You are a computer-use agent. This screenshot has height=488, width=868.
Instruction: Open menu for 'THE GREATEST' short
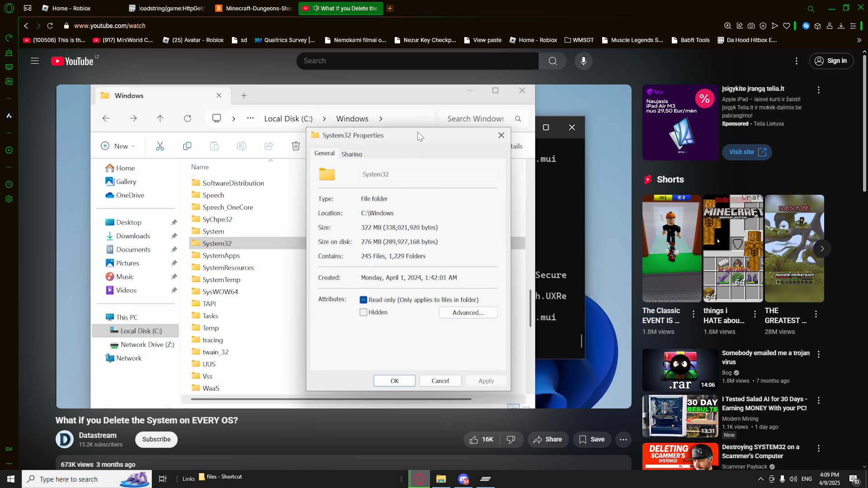(x=816, y=314)
